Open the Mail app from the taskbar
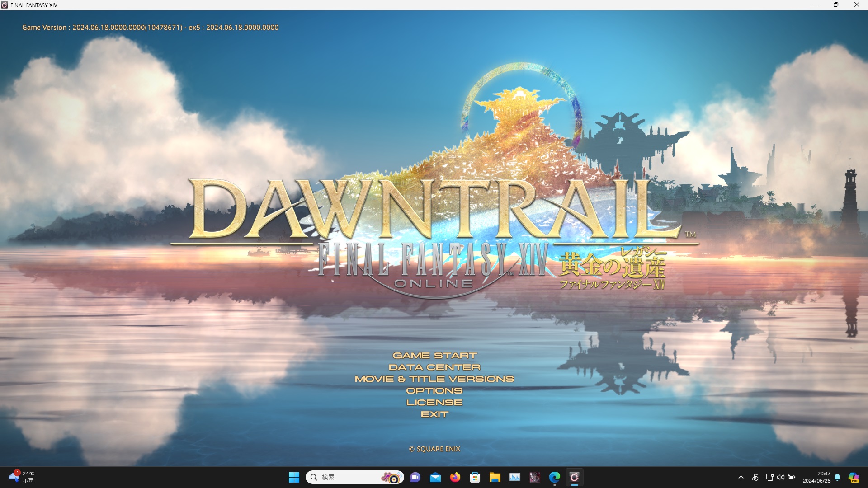 435,477
